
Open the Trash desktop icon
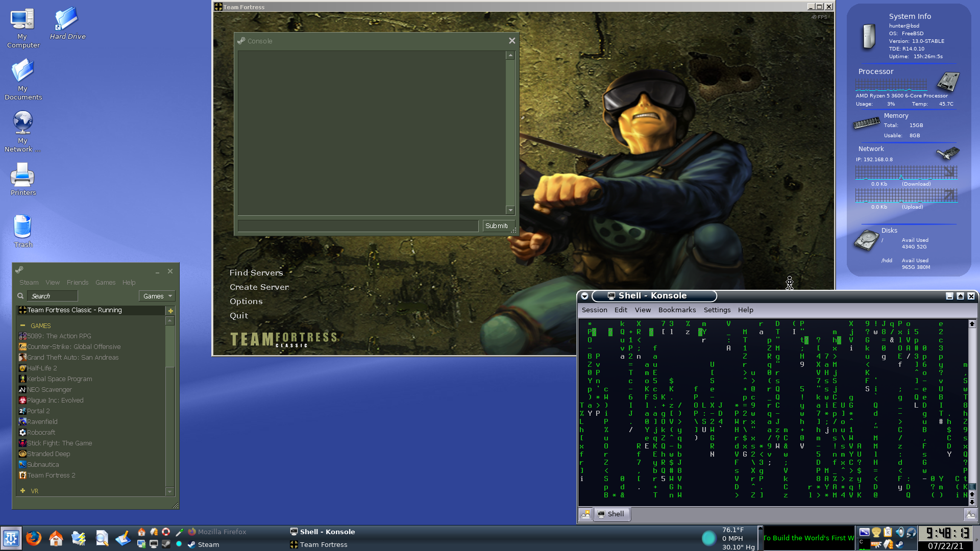23,231
